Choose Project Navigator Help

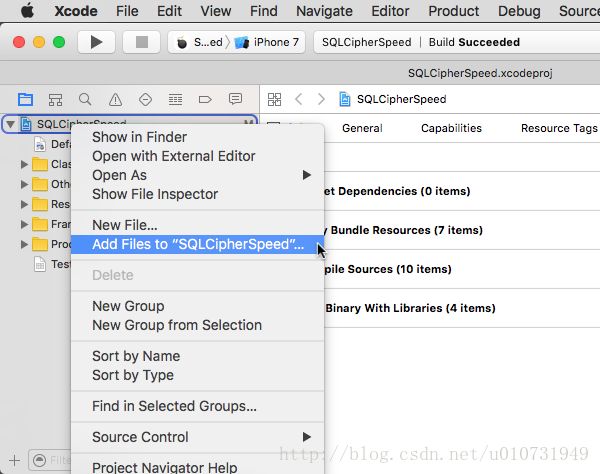197,467
